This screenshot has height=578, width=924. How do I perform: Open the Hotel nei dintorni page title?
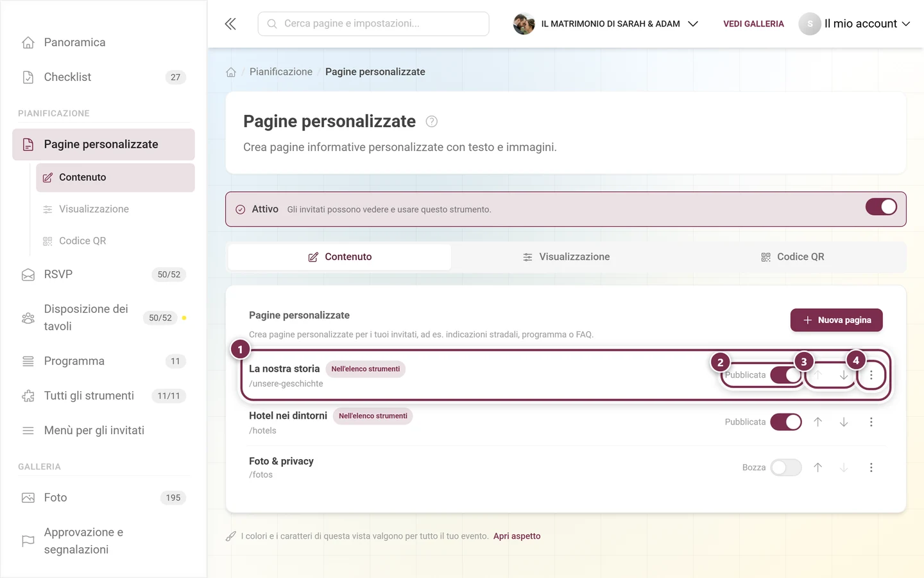pos(288,416)
